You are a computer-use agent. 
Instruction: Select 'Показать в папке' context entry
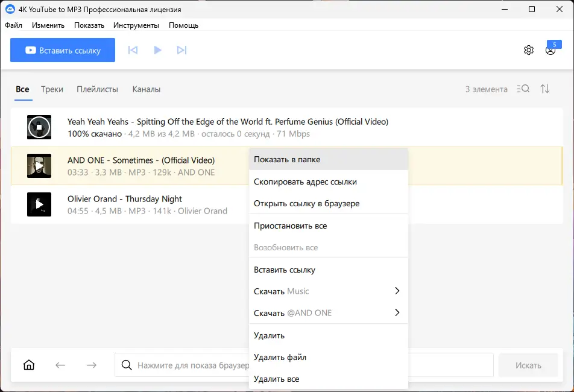click(x=287, y=160)
